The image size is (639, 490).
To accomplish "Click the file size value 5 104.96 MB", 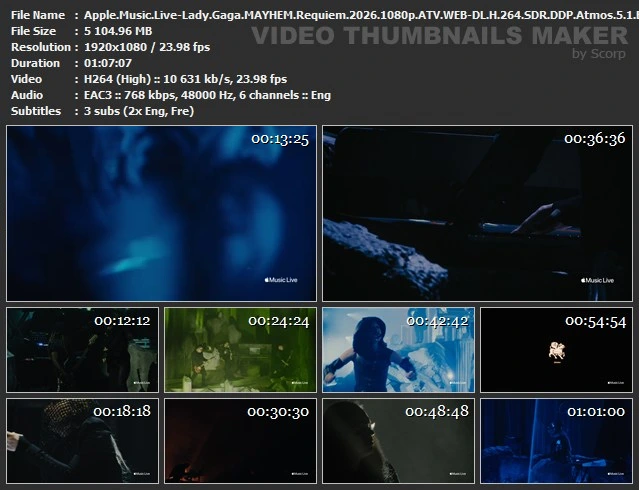I will 118,31.
